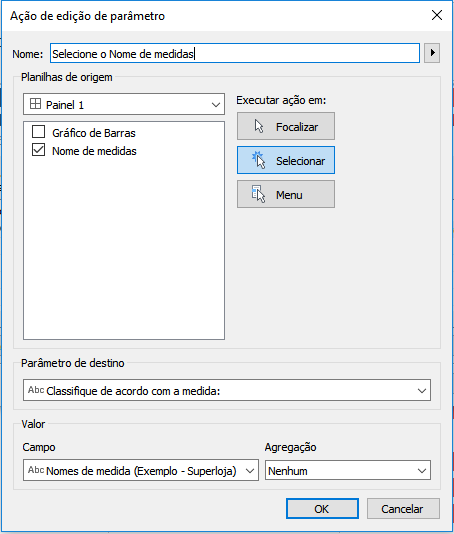Select the Nome de medidas sheet label

tap(94, 151)
